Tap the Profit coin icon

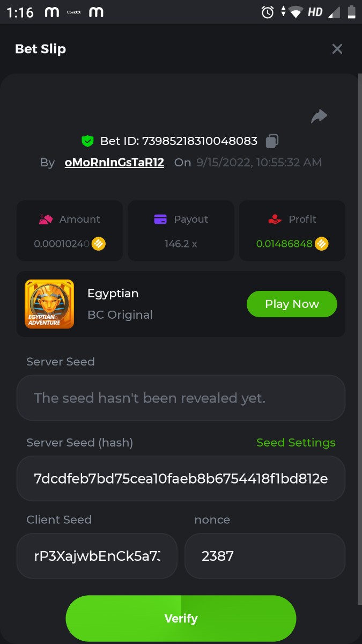(322, 244)
